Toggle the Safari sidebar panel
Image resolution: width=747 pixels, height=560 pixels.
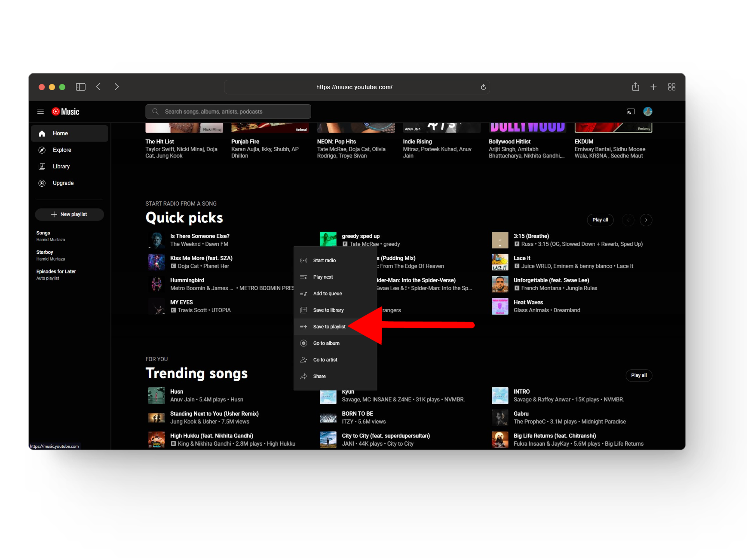tap(81, 87)
